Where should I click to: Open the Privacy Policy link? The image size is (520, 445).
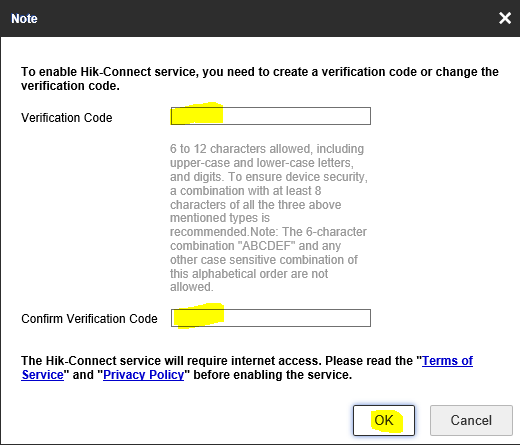pyautogui.click(x=143, y=375)
